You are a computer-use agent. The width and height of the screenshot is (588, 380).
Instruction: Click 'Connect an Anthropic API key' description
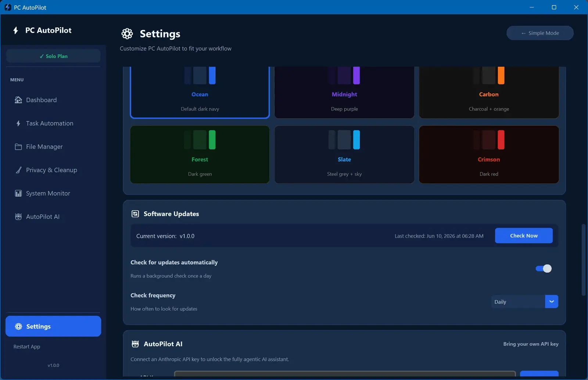209,359
